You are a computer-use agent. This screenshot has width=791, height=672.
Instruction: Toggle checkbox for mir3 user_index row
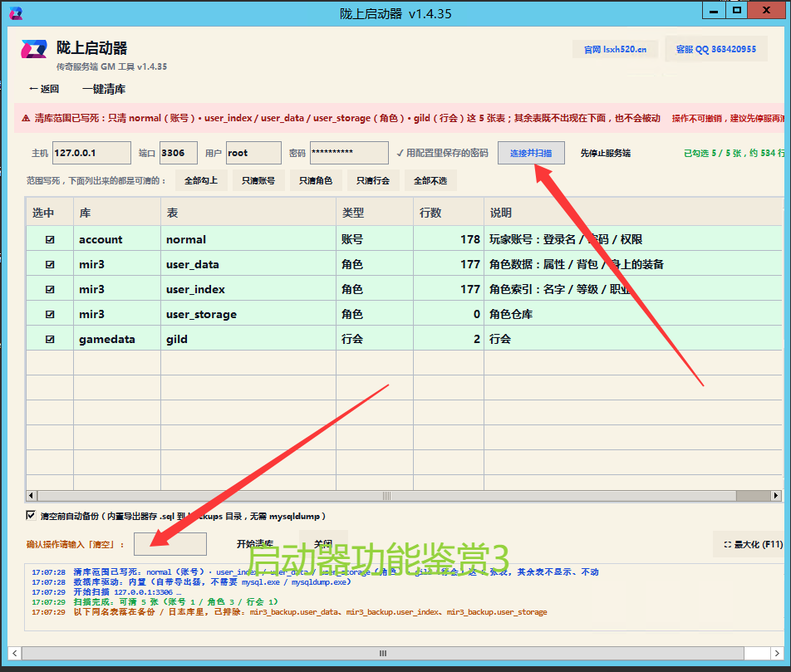[x=50, y=290]
